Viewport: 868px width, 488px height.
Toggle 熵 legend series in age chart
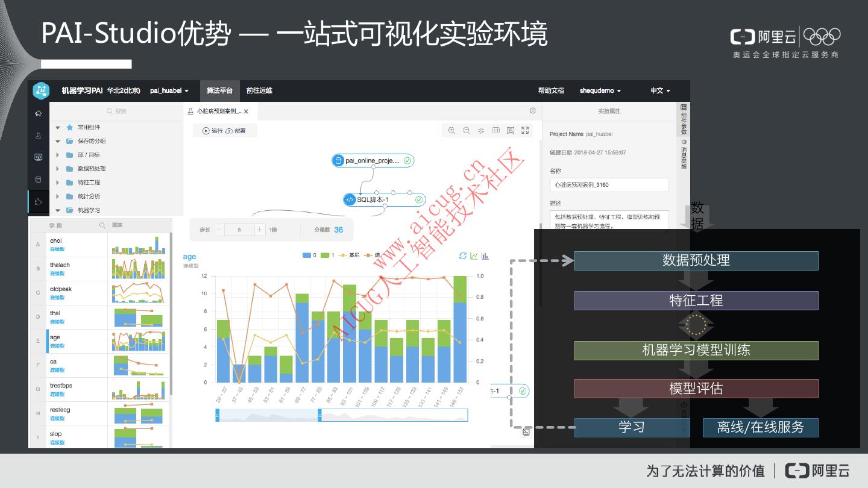click(372, 255)
